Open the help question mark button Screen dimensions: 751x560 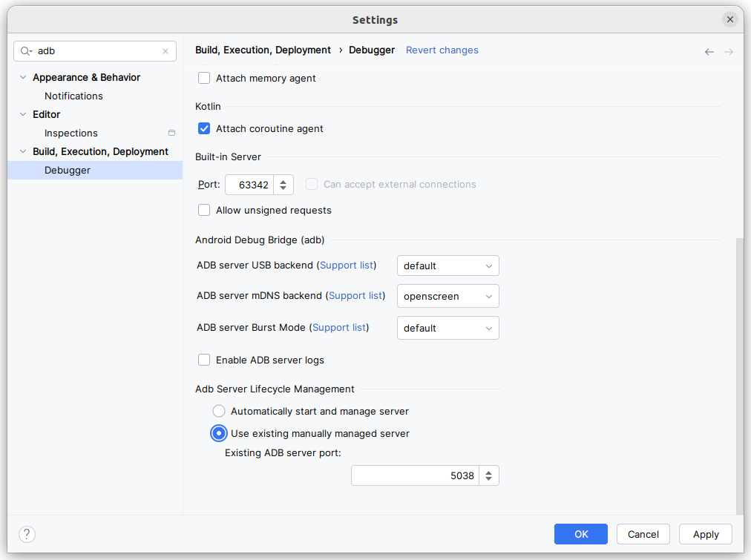click(27, 534)
